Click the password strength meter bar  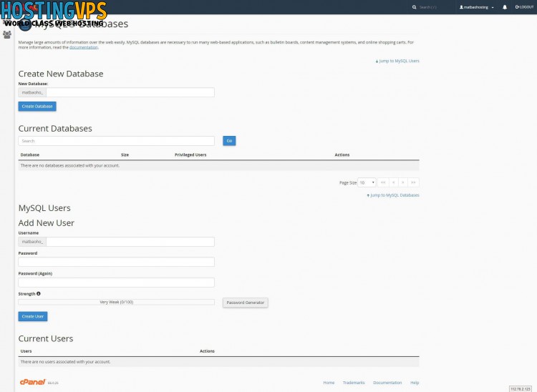tap(117, 303)
